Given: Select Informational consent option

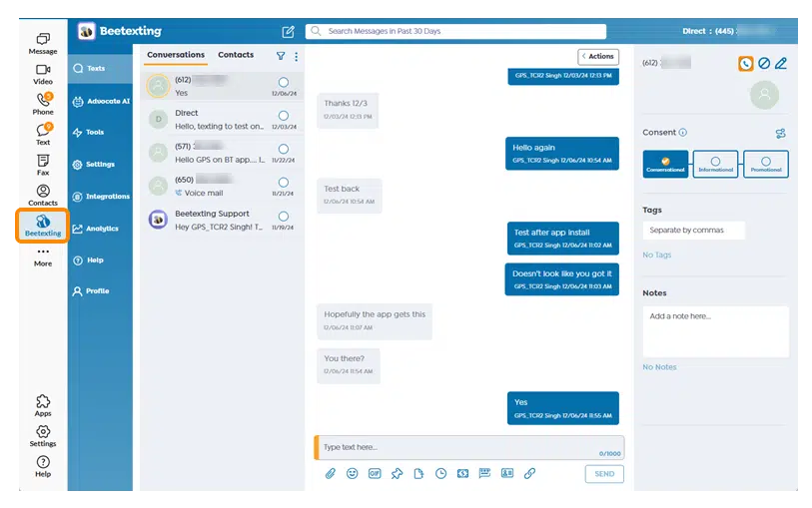Looking at the screenshot, I should pyautogui.click(x=716, y=164).
